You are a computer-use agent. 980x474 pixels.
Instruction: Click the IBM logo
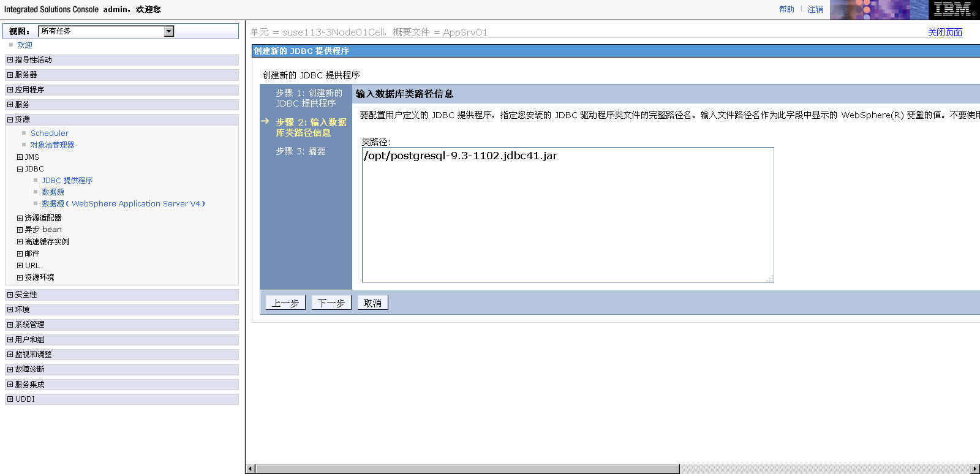pyautogui.click(x=953, y=9)
